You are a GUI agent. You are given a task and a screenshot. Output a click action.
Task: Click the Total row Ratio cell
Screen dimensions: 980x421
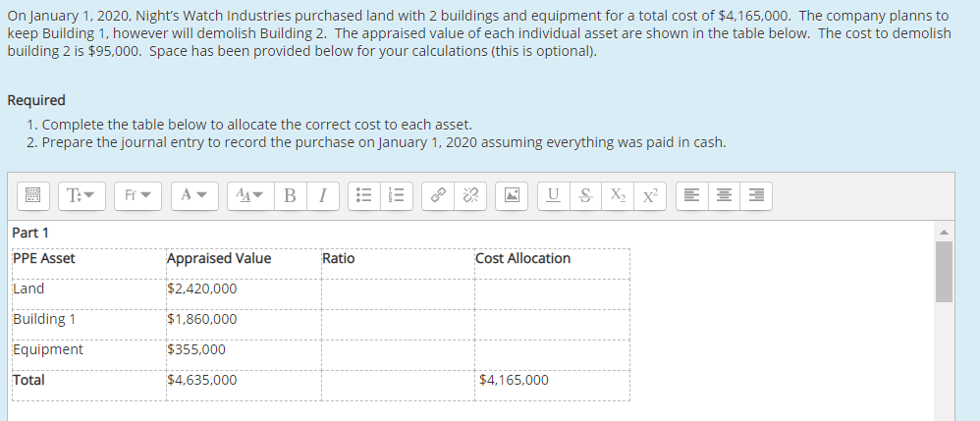coord(398,386)
